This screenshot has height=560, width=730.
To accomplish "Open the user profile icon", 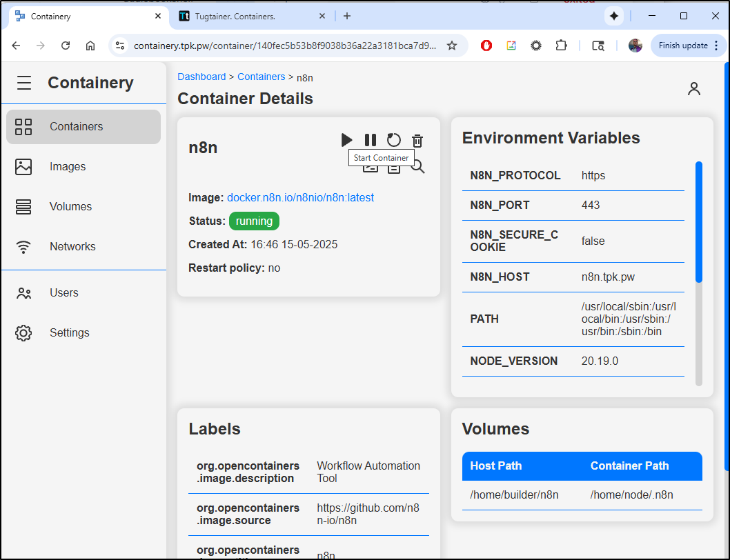I will pos(693,89).
